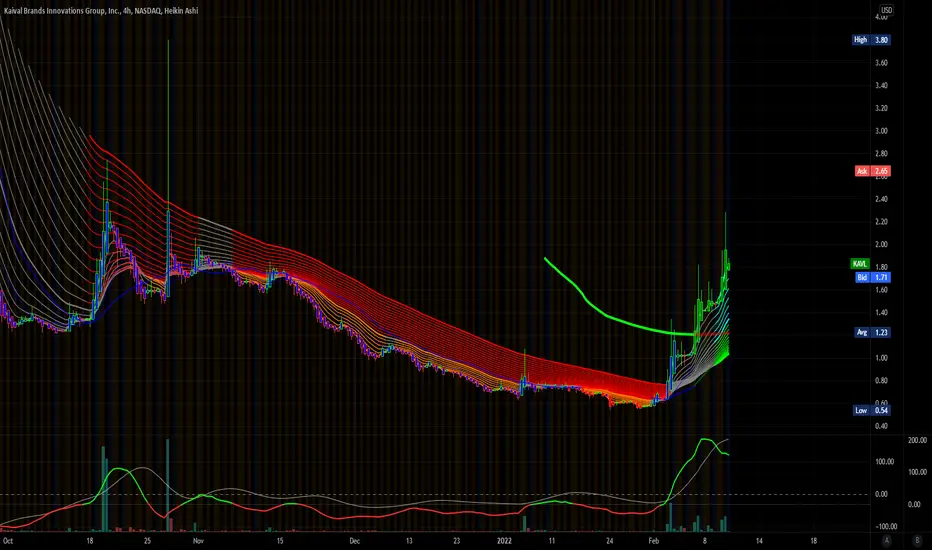The height and width of the screenshot is (550, 932).
Task: Click the 1.00 price axis value
Action: [x=881, y=358]
